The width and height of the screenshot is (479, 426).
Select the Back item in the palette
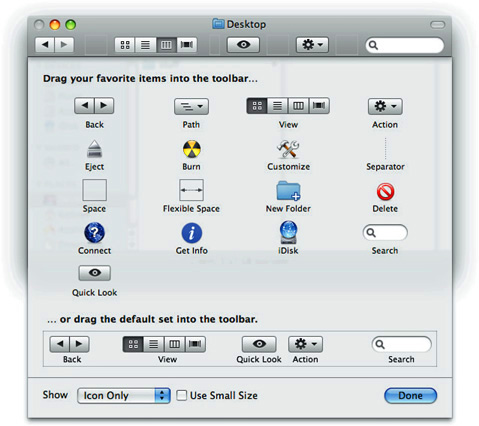94,106
